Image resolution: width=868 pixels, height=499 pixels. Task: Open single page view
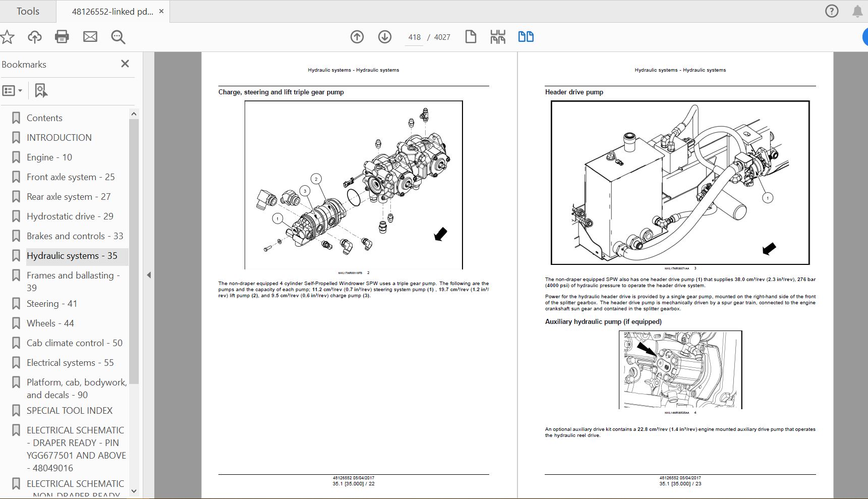pyautogui.click(x=471, y=37)
